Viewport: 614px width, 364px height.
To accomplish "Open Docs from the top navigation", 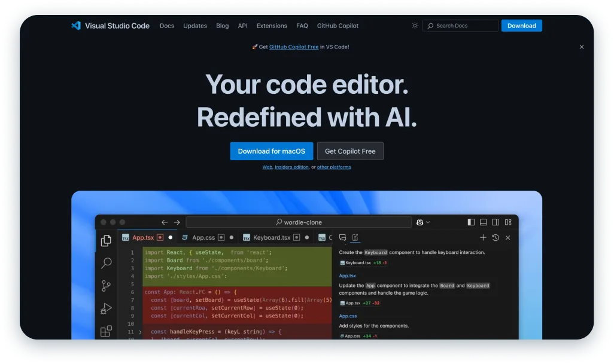I will pyautogui.click(x=166, y=26).
